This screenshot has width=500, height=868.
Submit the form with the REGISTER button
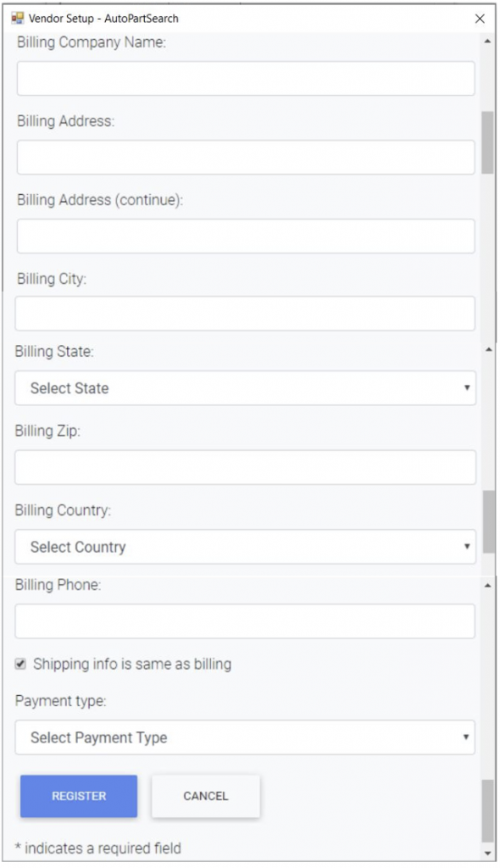(79, 796)
